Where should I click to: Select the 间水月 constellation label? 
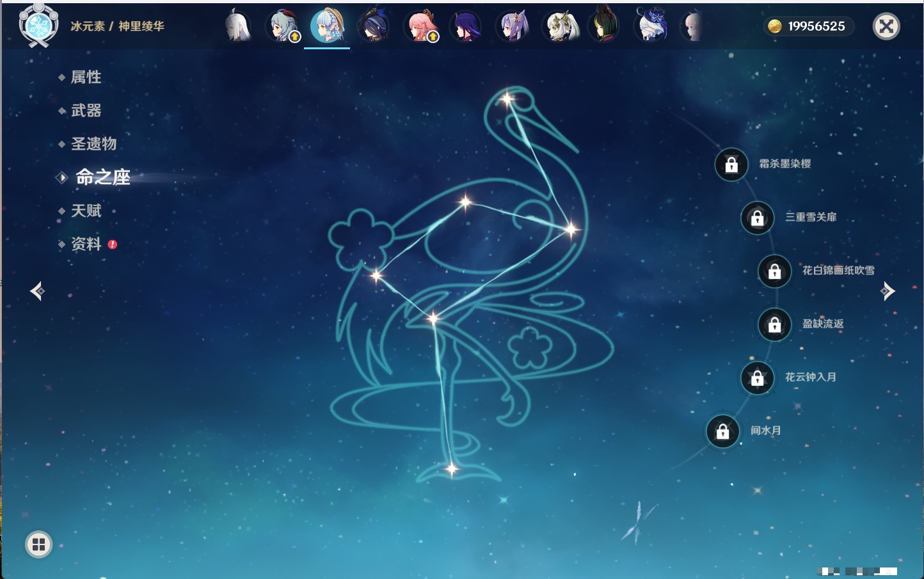[765, 430]
